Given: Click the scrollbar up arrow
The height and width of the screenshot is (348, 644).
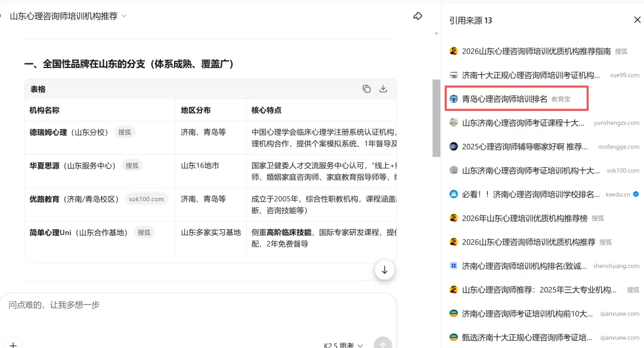Looking at the screenshot, I should coord(436,33).
